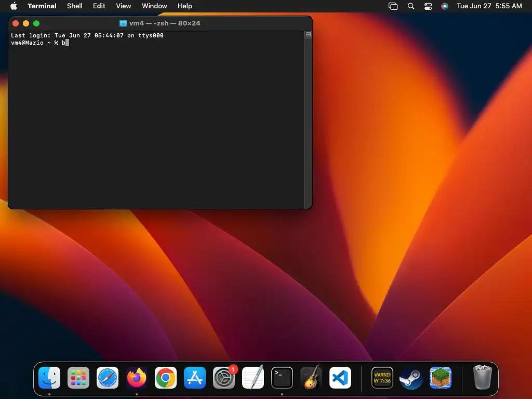Screen dimensions: 532x399
Task: Click the split pane icon in Terminal
Action: [x=309, y=34]
